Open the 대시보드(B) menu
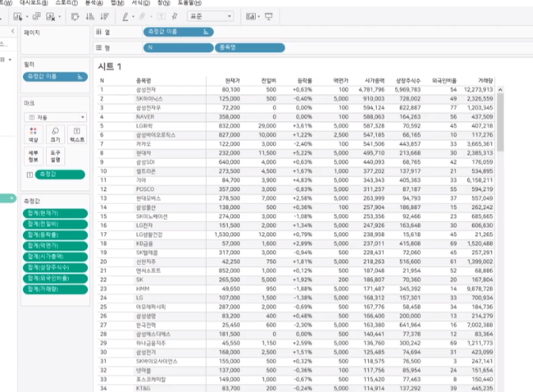Image resolution: width=533 pixels, height=392 pixels. click(33, 2)
